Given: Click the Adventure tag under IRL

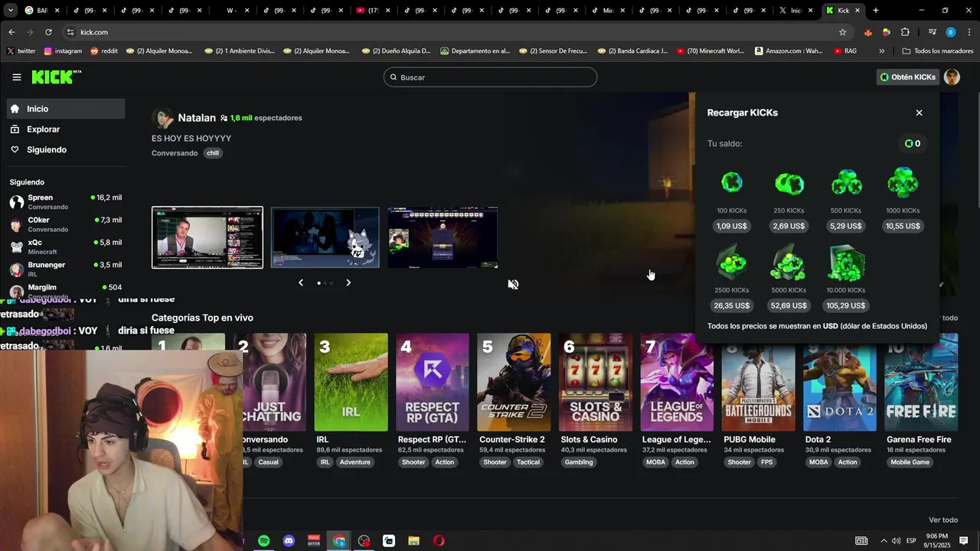Looking at the screenshot, I should pos(355,462).
